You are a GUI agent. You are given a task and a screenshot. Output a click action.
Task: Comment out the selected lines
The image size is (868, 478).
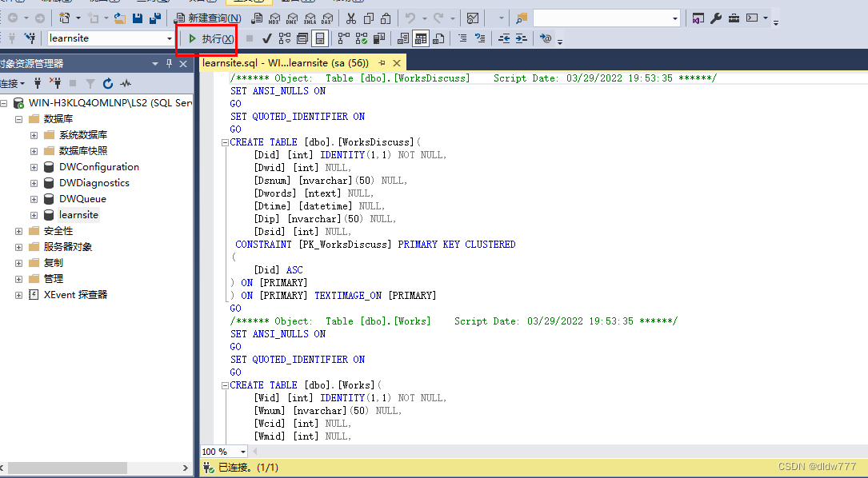463,38
